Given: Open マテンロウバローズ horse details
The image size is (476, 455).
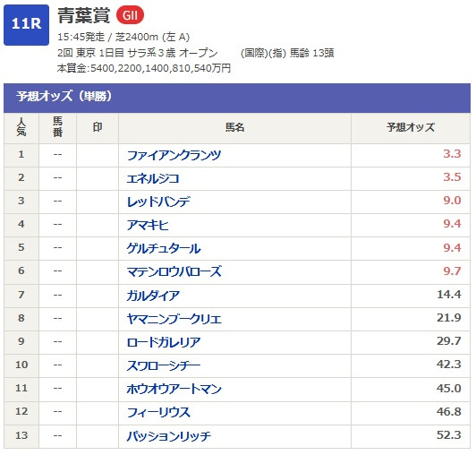Looking at the screenshot, I should point(174,271).
